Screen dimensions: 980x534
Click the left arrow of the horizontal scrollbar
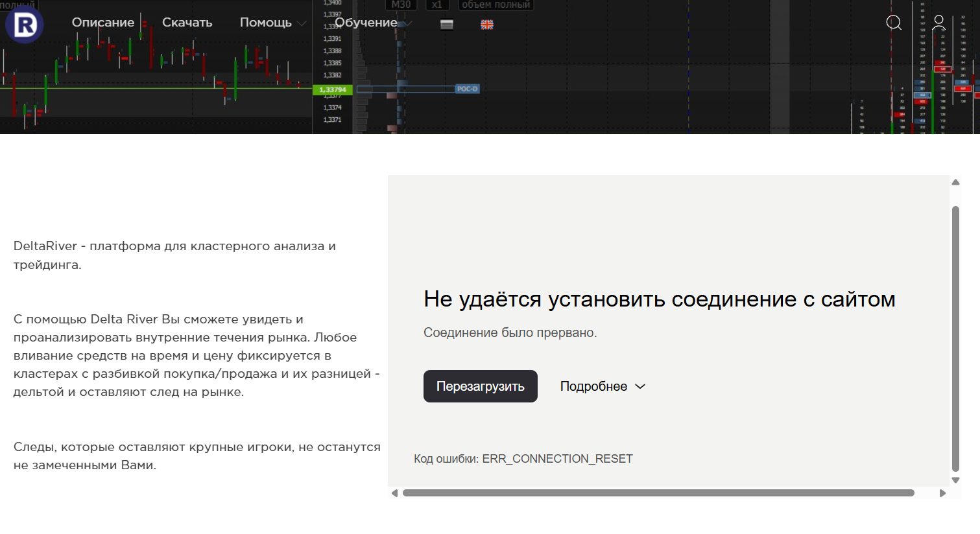point(394,493)
